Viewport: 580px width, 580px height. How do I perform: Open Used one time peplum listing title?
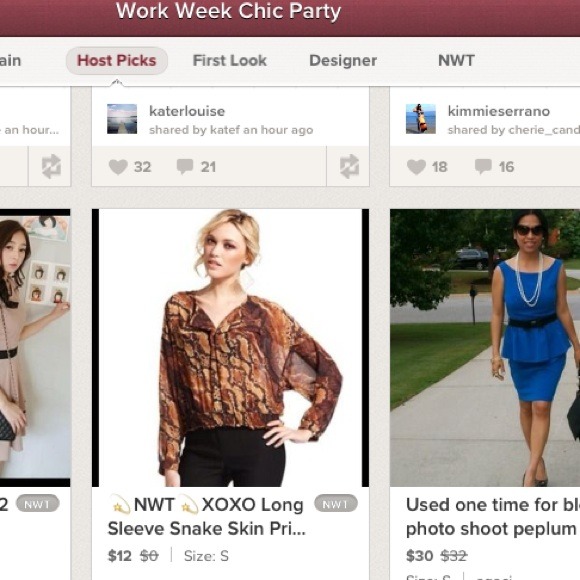coord(493,517)
